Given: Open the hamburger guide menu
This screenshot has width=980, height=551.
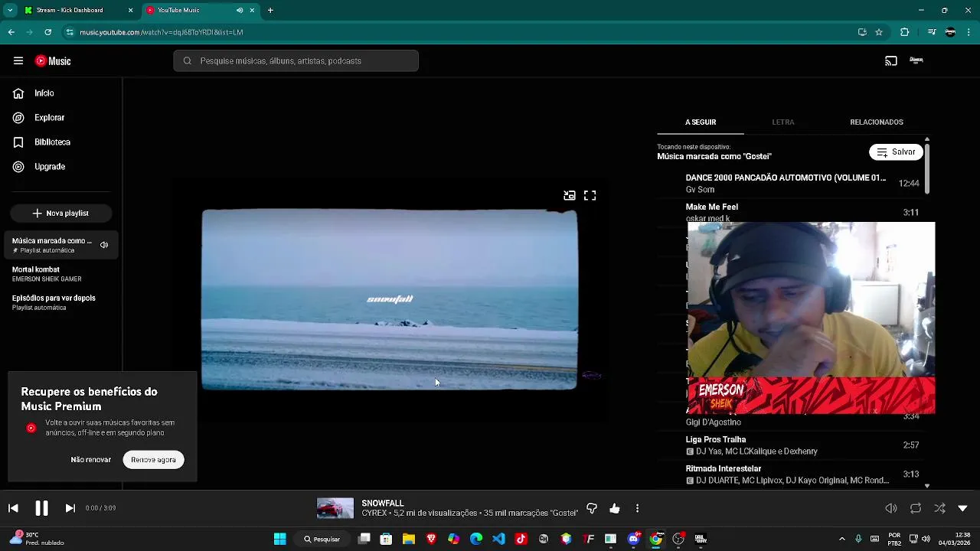Looking at the screenshot, I should (18, 61).
